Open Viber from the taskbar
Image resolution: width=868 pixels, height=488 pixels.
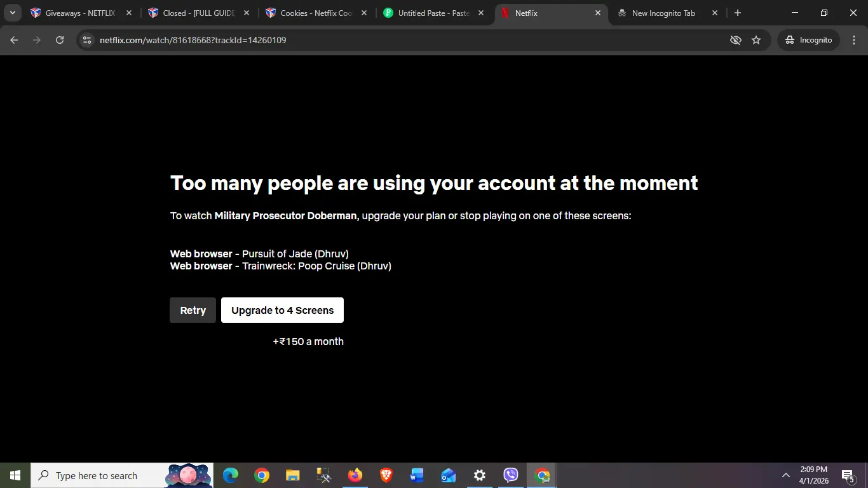(x=511, y=475)
